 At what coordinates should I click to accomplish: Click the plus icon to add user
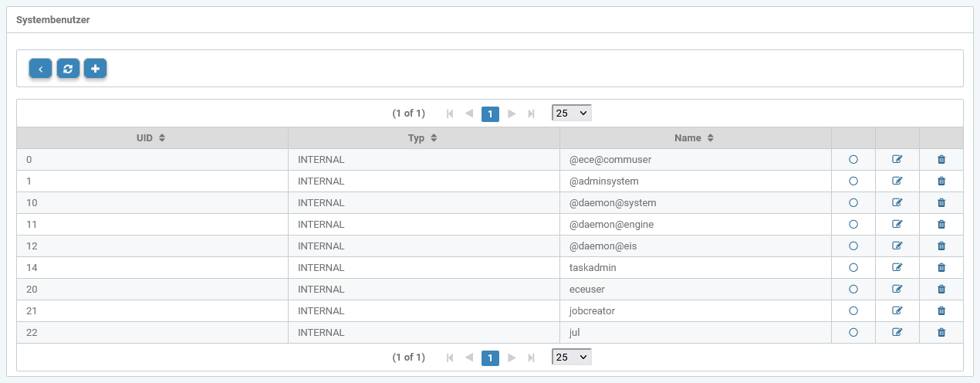pos(95,69)
